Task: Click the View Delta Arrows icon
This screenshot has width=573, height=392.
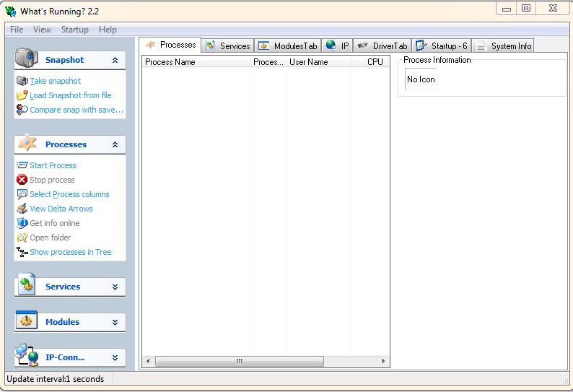Action: click(x=22, y=209)
